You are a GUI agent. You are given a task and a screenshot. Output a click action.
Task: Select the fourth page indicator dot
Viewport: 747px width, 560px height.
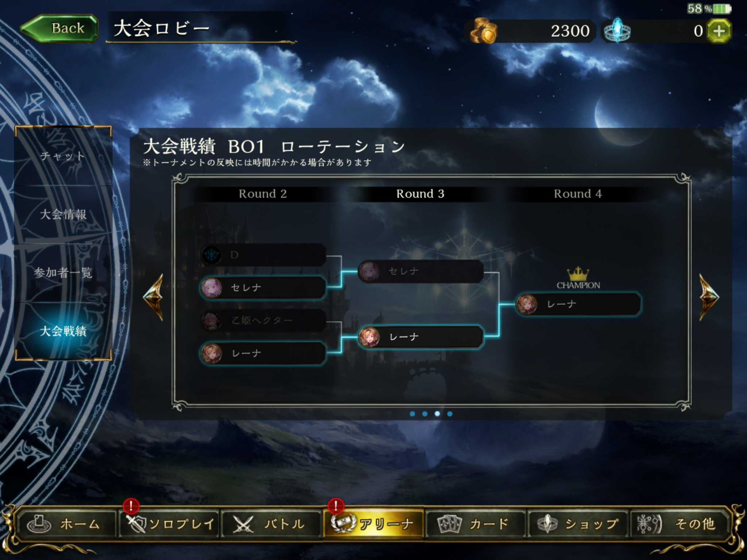(450, 414)
